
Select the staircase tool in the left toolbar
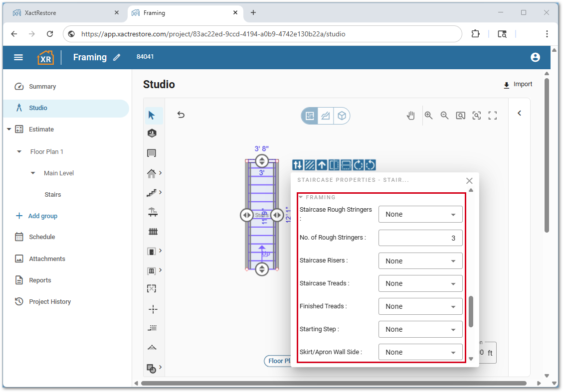152,192
